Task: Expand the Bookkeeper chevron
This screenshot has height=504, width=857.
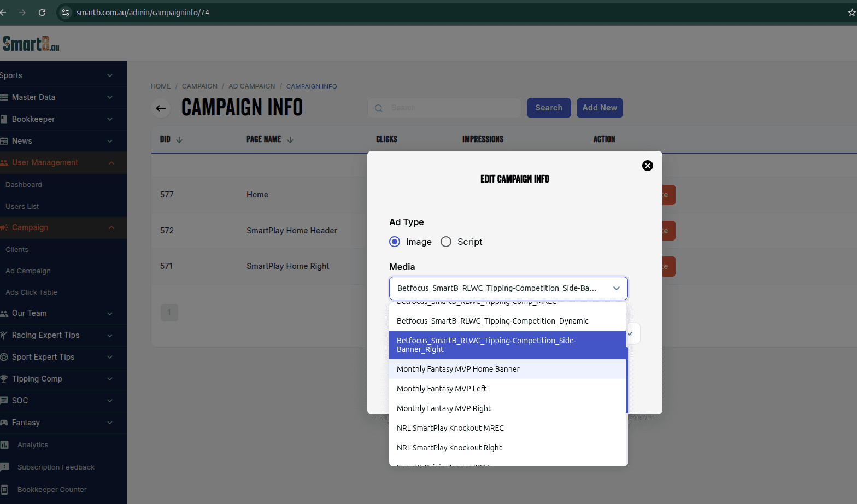Action: pos(110,119)
